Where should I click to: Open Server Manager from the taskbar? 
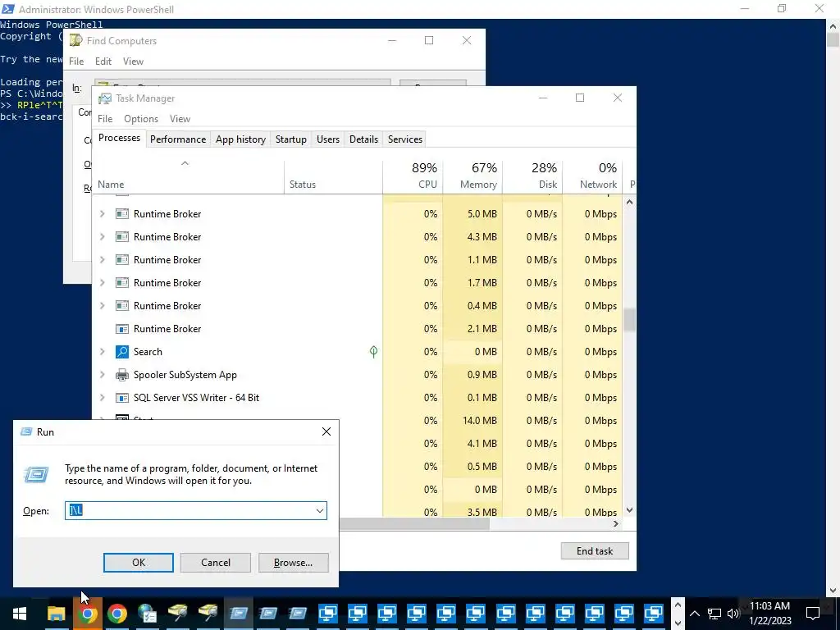pos(147,614)
